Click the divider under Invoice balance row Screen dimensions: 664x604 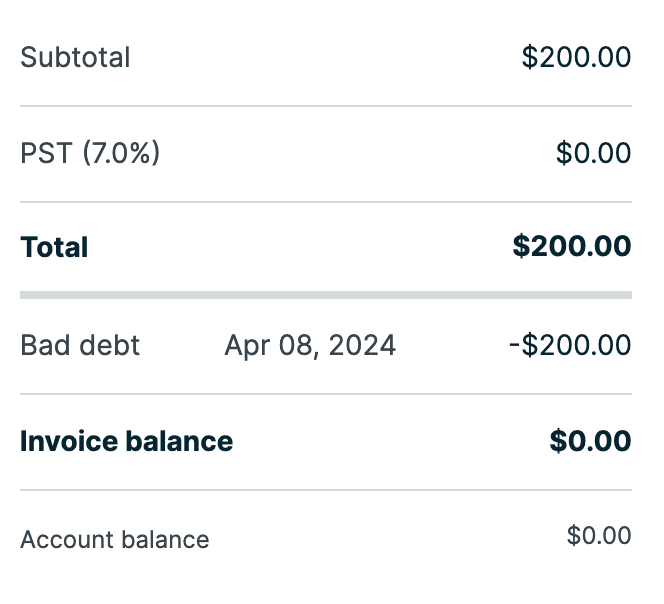(x=326, y=490)
